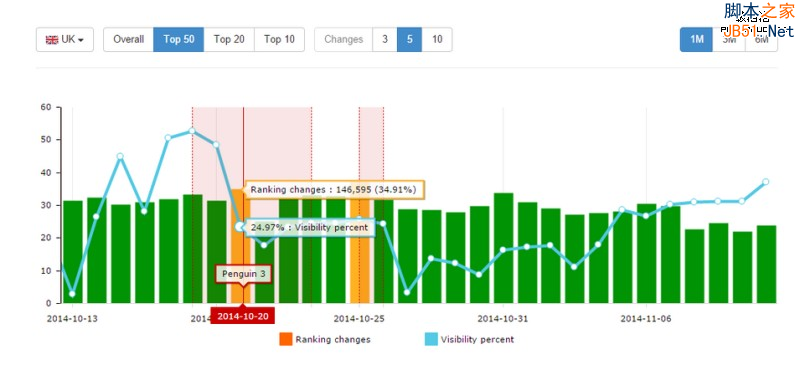
Task: Select the Top 50 filter
Action: pos(179,39)
